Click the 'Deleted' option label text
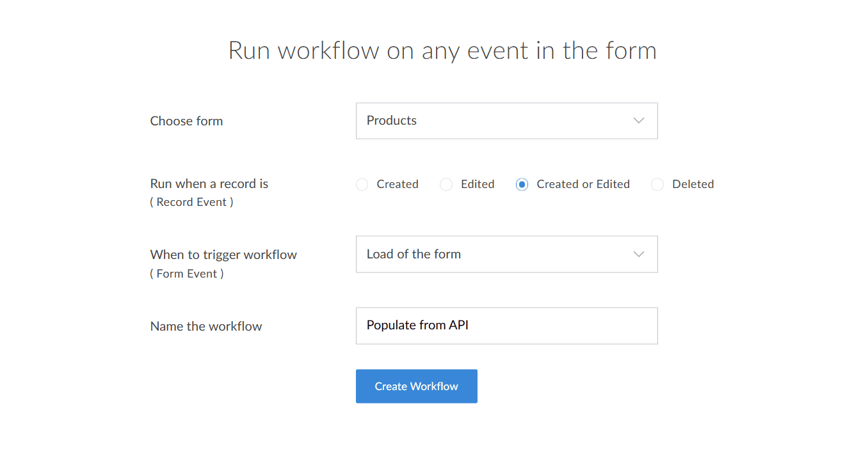The image size is (868, 456). [693, 184]
